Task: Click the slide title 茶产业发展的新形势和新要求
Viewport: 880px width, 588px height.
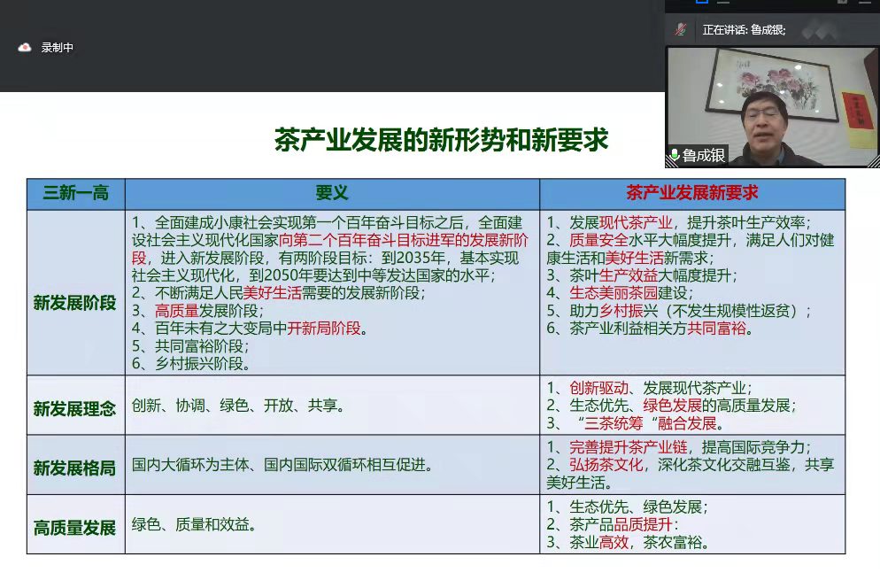Action: coord(441,140)
